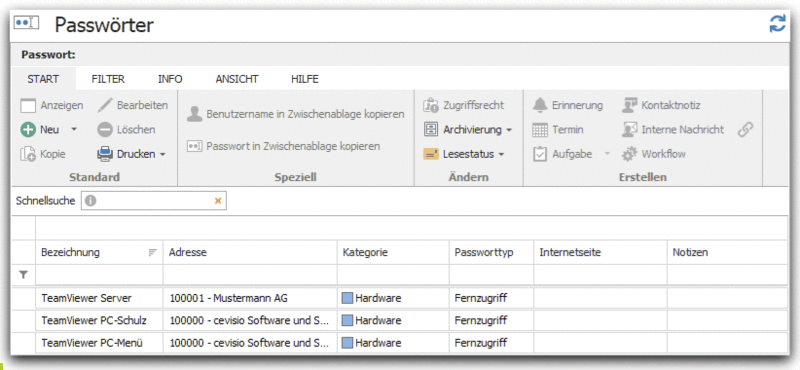Click the filter funnel icon in table filter row

[23, 275]
